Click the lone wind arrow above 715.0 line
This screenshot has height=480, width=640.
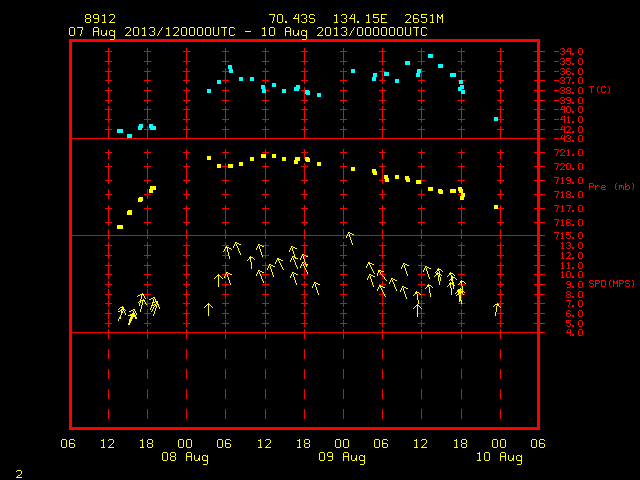pyautogui.click(x=350, y=238)
